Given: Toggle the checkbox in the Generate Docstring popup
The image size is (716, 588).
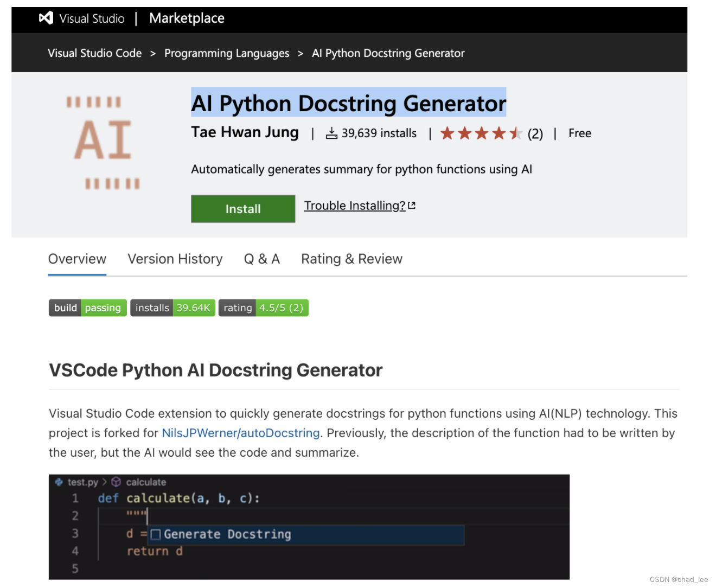Looking at the screenshot, I should coord(156,534).
